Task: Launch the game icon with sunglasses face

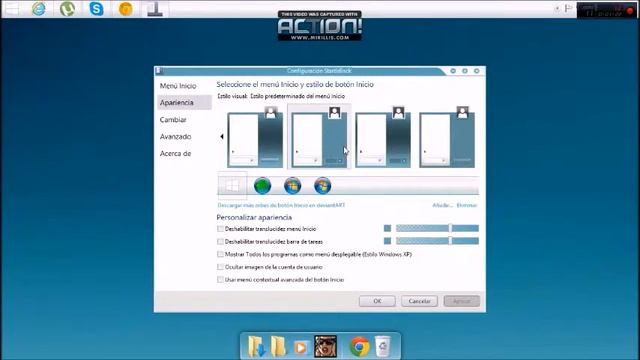Action: [325, 346]
